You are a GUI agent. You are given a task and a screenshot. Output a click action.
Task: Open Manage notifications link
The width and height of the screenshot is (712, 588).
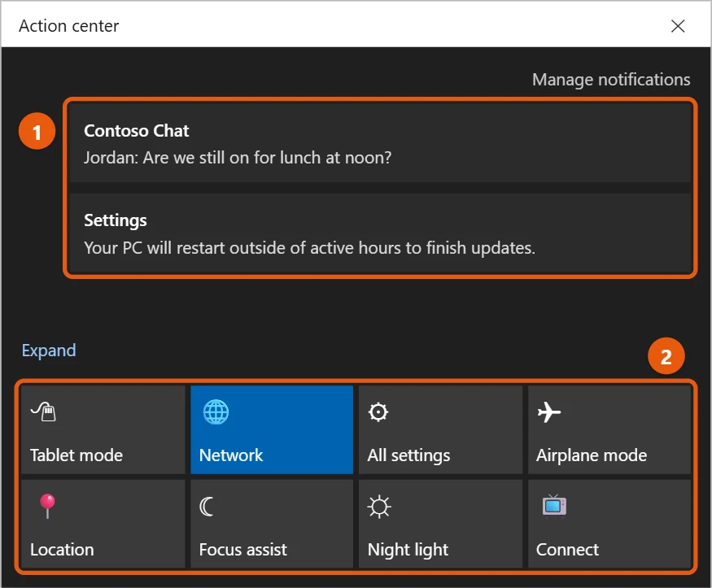click(x=611, y=80)
